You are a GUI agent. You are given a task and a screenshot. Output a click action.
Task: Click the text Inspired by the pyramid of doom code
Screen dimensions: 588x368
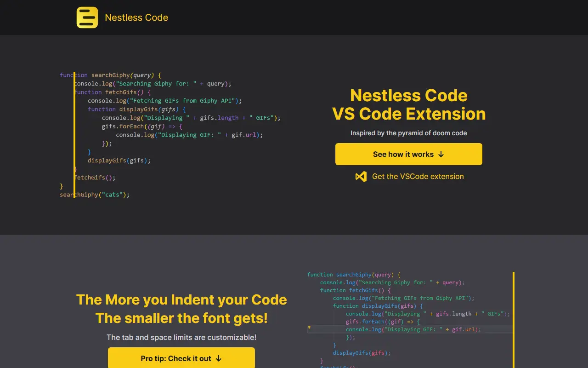click(x=409, y=133)
